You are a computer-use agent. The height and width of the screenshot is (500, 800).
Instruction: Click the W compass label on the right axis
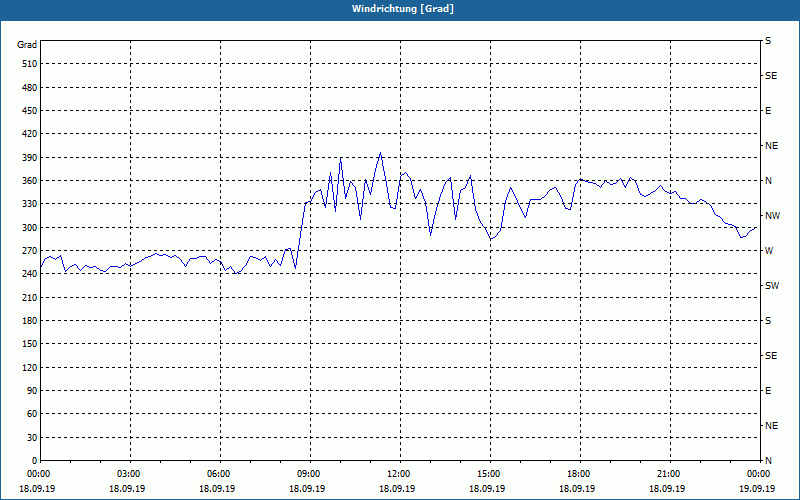[x=769, y=251]
